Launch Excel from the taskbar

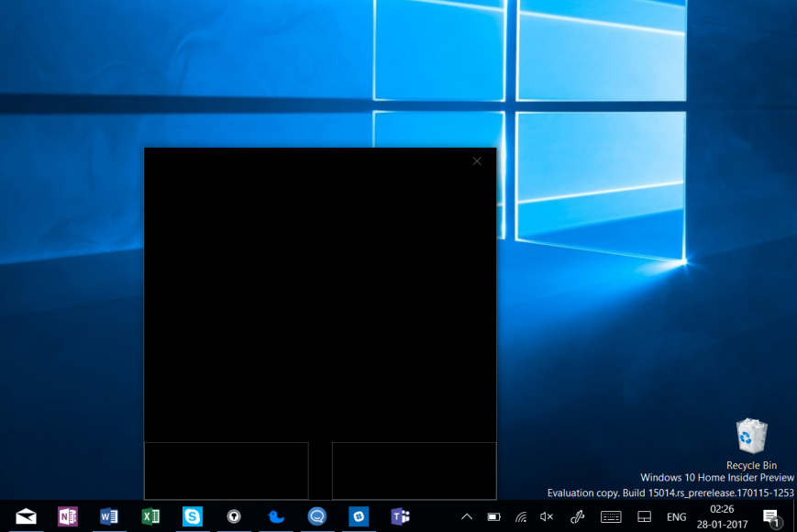[150, 516]
